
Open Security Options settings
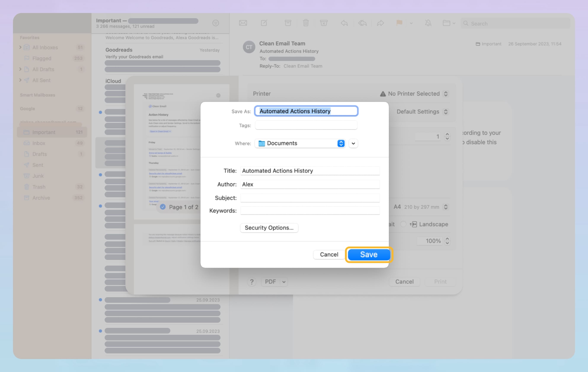pyautogui.click(x=269, y=228)
